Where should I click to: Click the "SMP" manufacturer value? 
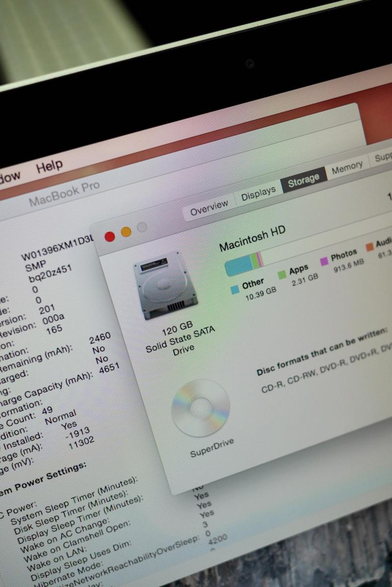(36, 266)
